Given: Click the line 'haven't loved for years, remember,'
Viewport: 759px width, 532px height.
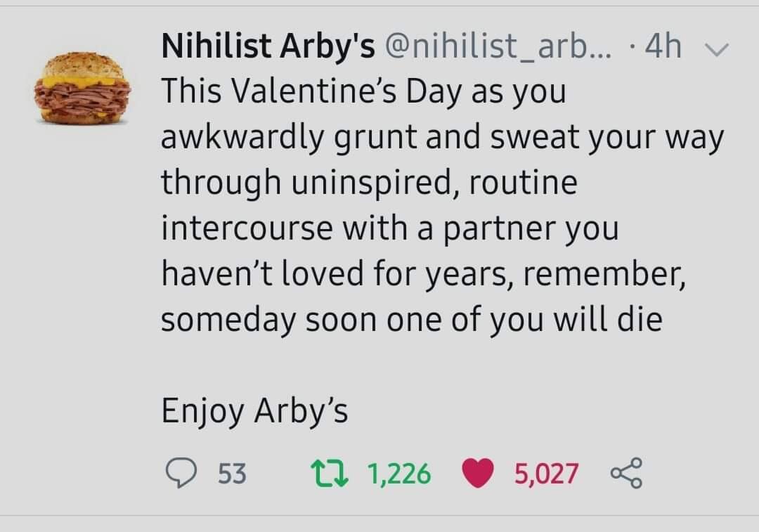Looking at the screenshot, I should point(424,274).
